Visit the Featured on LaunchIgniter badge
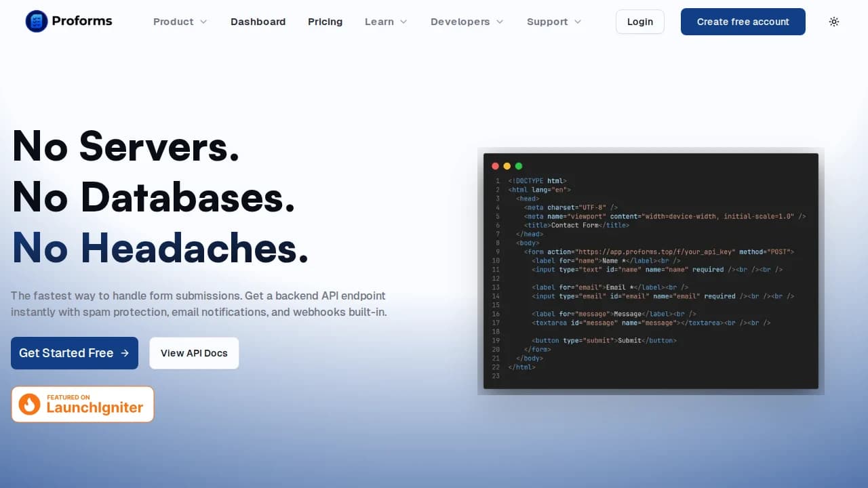The width and height of the screenshot is (868, 488). tap(82, 404)
